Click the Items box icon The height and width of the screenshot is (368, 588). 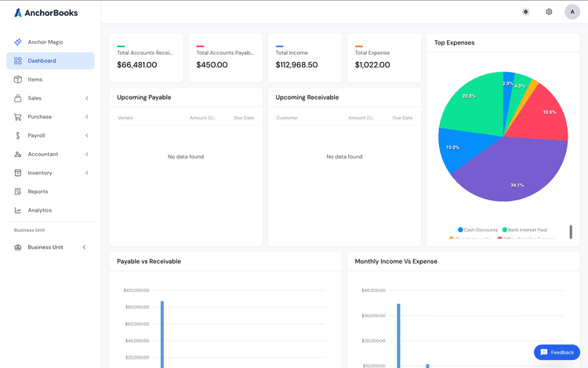pos(18,79)
